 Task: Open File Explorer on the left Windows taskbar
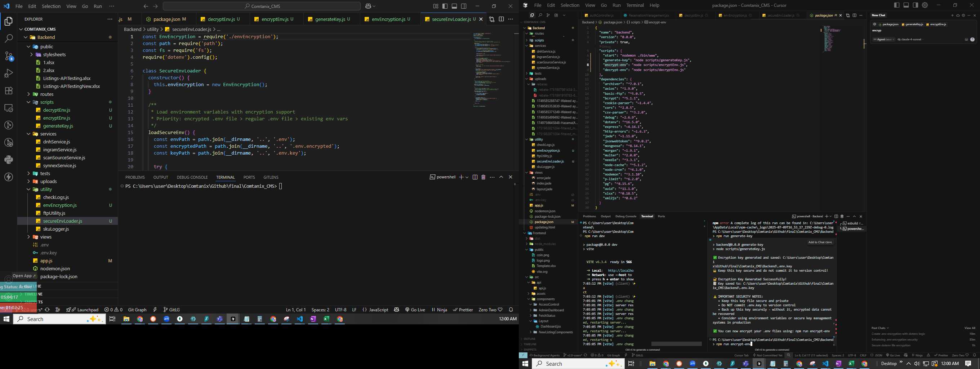pyautogui.click(x=126, y=319)
